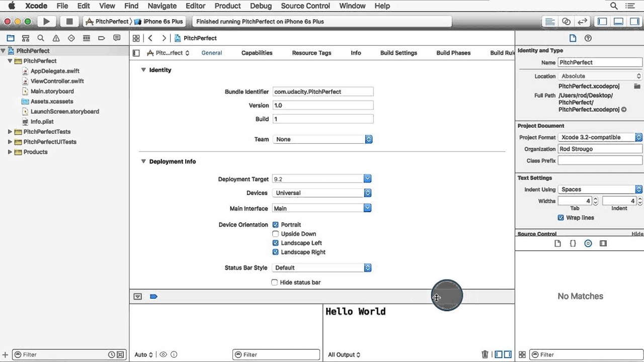Open the breakpoint navigator
The width and height of the screenshot is (644, 362).
coord(102,38)
